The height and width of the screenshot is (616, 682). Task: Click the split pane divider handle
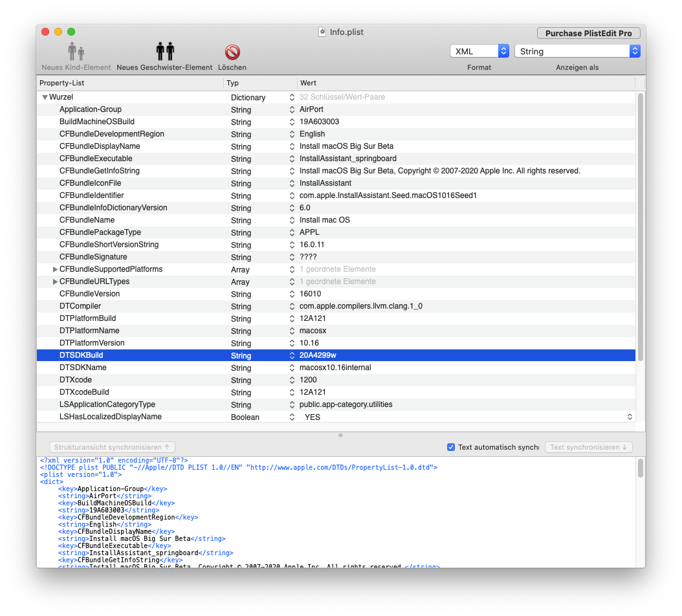tap(340, 435)
